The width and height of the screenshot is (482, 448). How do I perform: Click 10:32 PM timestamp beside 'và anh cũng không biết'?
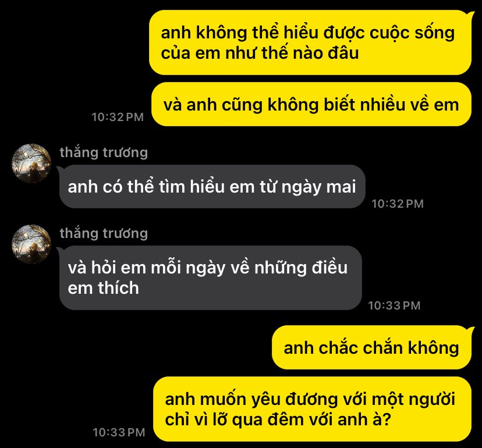click(118, 117)
